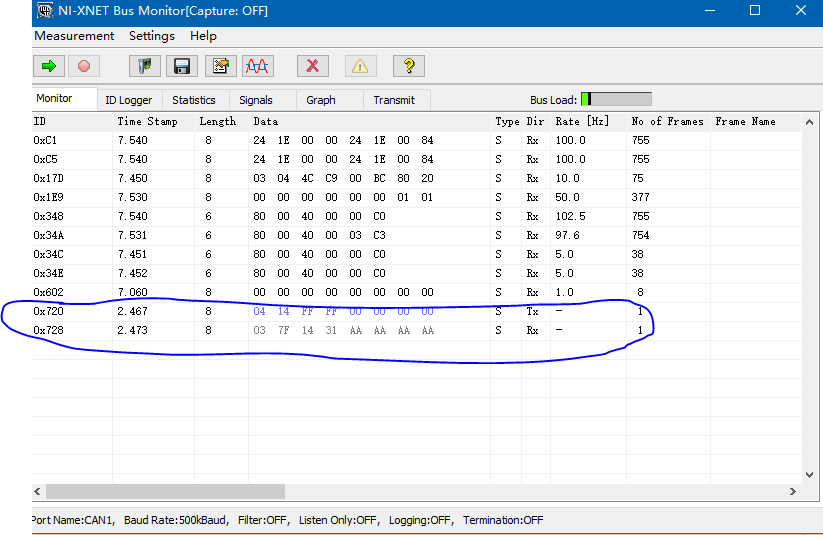Click Filter:OFF in status bar
823x535 pixels.
click(263, 520)
